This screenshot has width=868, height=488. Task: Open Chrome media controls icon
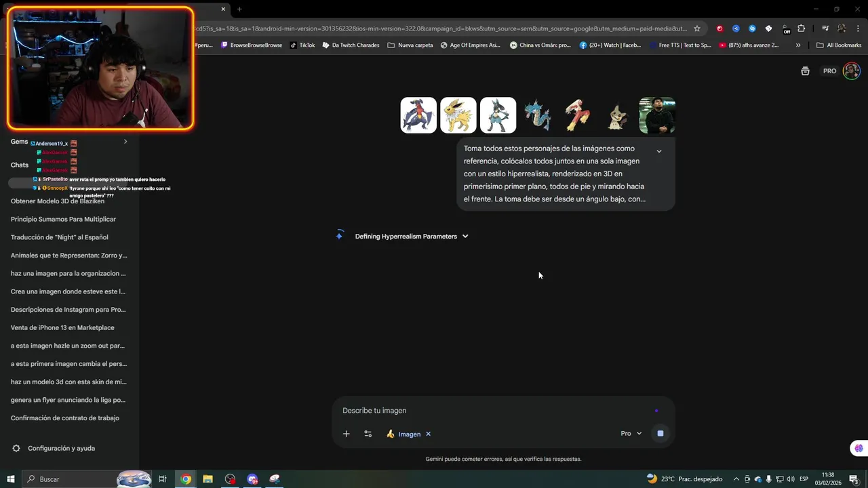coord(825,28)
